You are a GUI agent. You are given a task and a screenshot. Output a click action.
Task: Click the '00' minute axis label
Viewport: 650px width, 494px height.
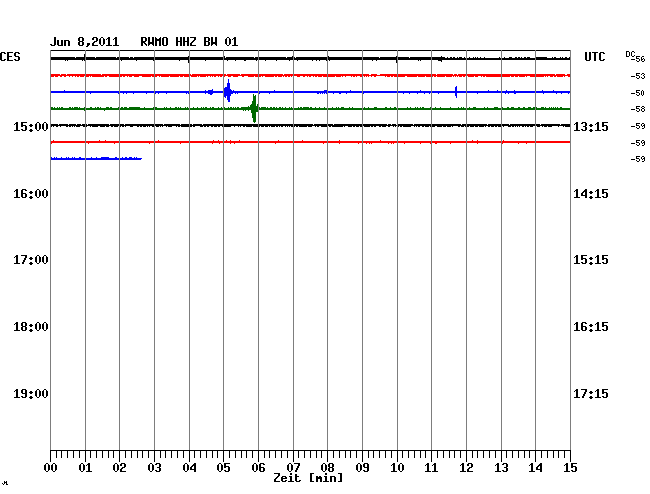tap(51, 468)
